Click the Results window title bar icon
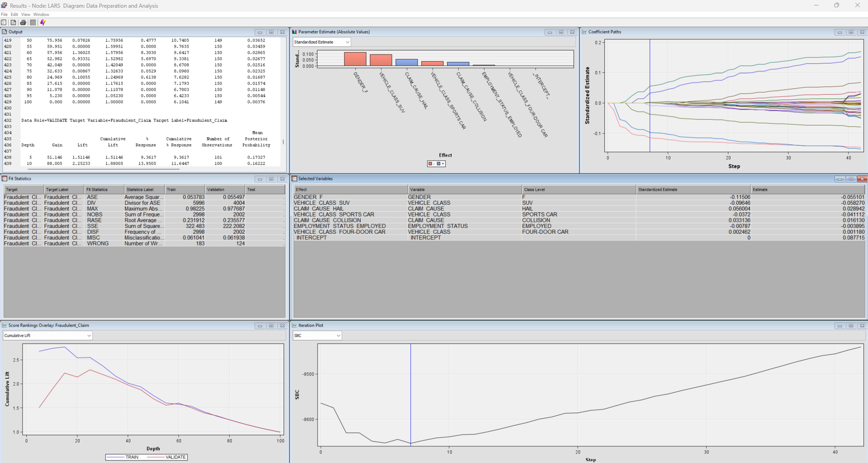The width and height of the screenshot is (868, 463). pos(4,5)
